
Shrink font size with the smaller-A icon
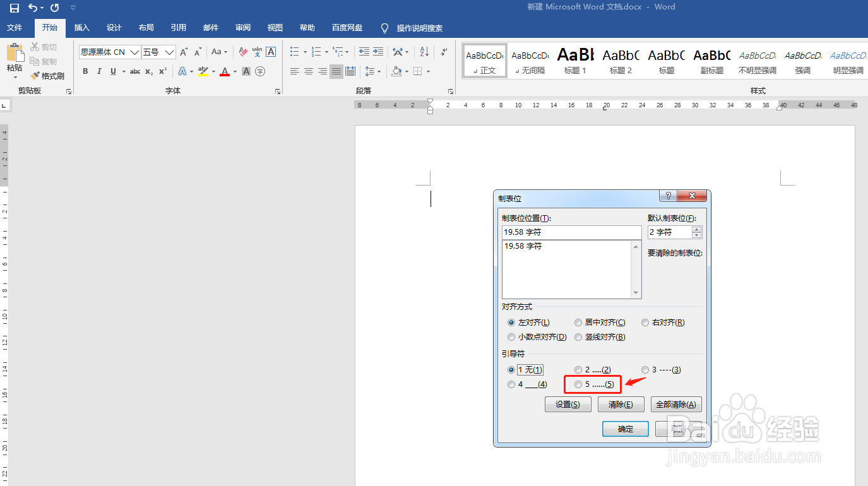198,52
